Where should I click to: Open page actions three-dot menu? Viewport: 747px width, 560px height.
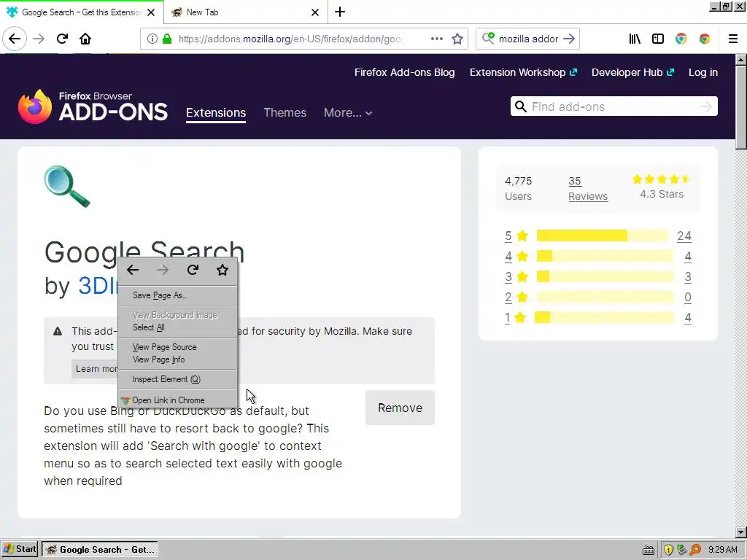tap(436, 39)
